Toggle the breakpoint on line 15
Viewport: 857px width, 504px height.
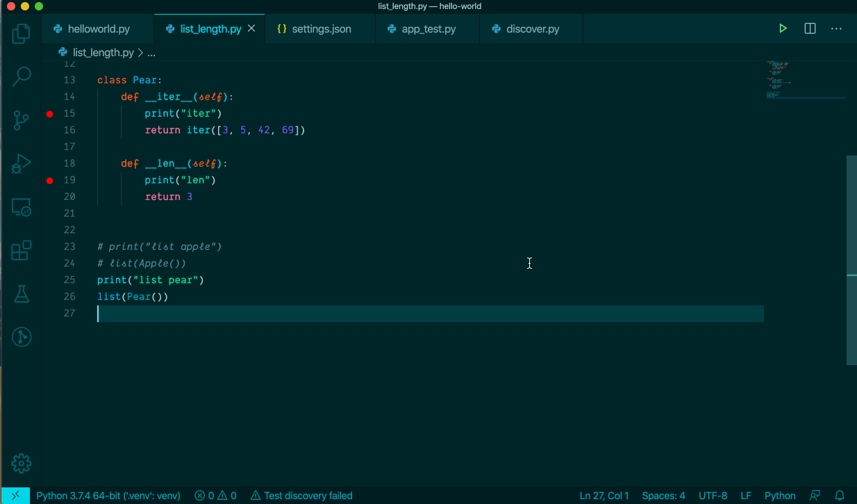49,113
